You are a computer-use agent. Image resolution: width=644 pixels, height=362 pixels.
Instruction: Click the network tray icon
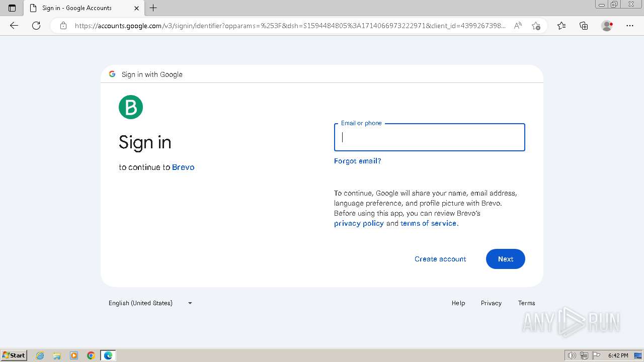click(584, 355)
